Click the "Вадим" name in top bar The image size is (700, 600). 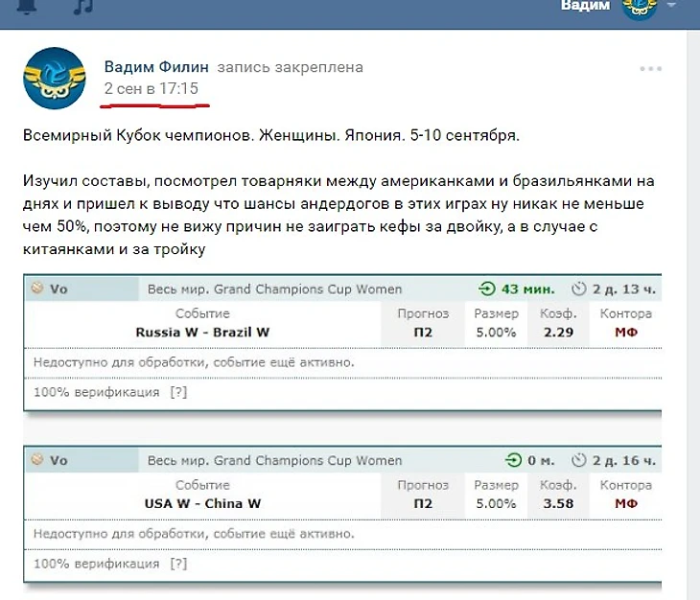coord(585,6)
